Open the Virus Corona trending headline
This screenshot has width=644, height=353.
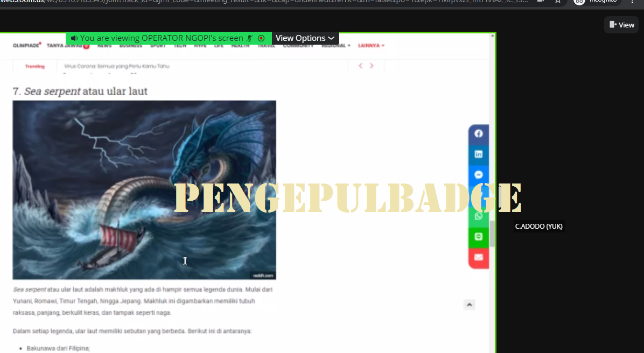pyautogui.click(x=117, y=66)
